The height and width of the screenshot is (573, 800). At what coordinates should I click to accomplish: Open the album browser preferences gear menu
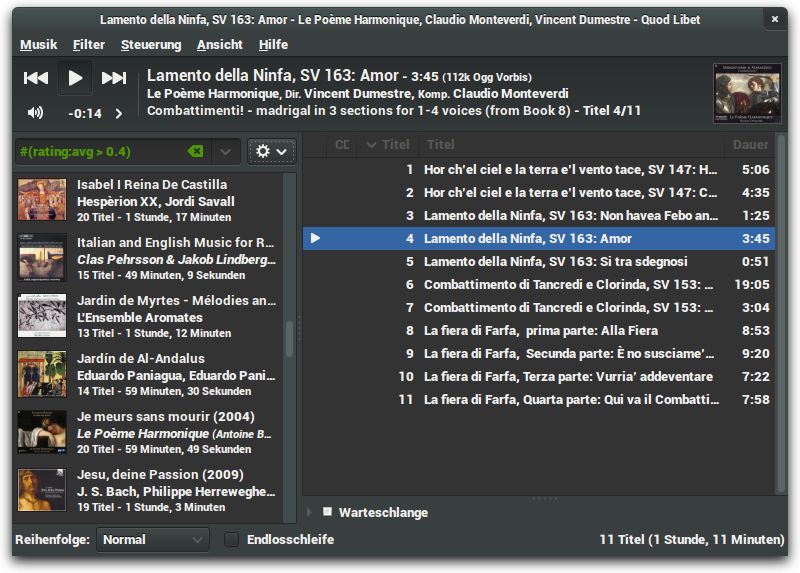pyautogui.click(x=271, y=152)
